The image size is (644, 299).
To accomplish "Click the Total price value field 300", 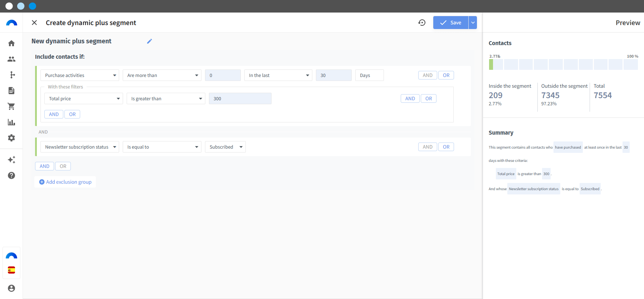I will pos(240,98).
